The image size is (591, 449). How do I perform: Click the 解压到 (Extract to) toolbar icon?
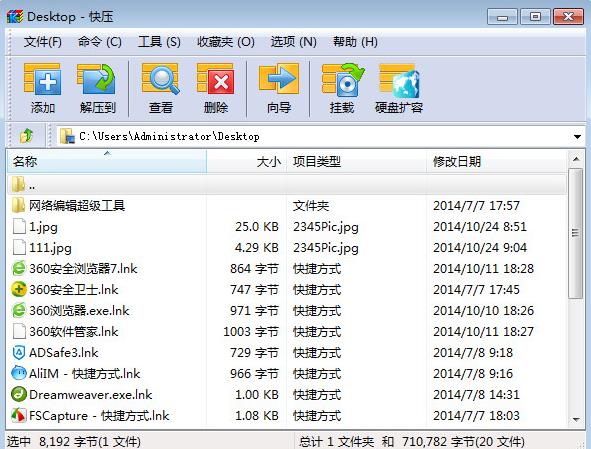coord(96,79)
